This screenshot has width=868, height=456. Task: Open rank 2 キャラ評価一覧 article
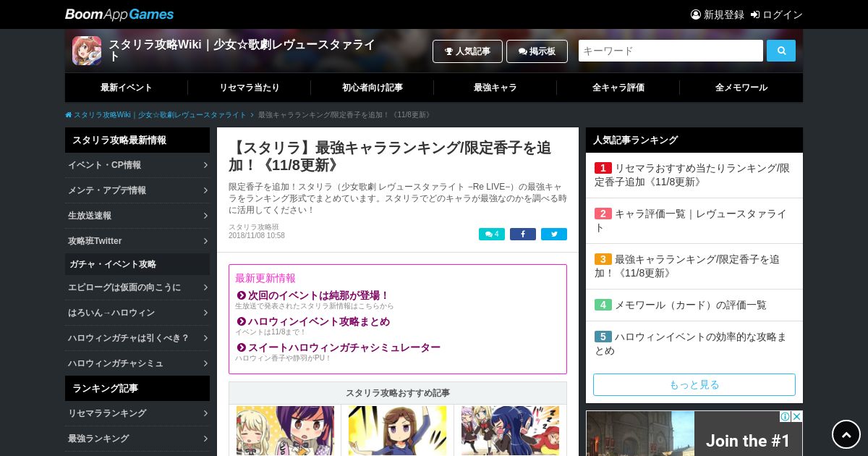pyautogui.click(x=694, y=221)
